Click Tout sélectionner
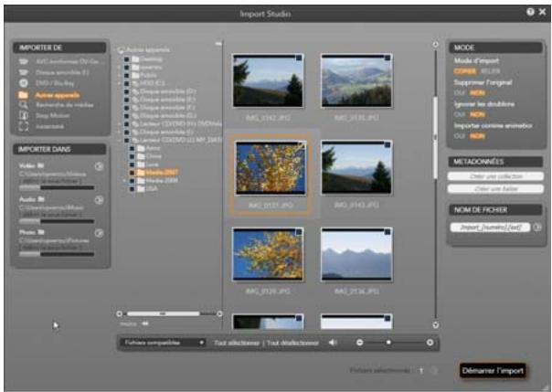 coord(237,343)
